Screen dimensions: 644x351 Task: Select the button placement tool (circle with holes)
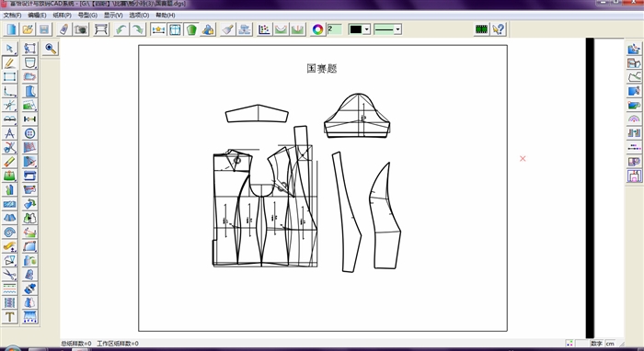point(30,133)
